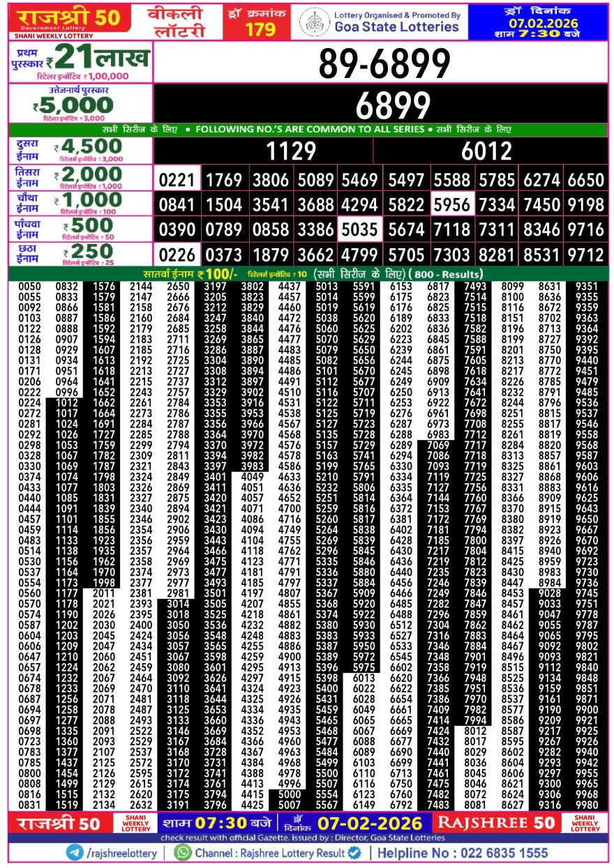
Task: Click the Shani Weekly Lottery badge at bottom right
Action: [585, 823]
